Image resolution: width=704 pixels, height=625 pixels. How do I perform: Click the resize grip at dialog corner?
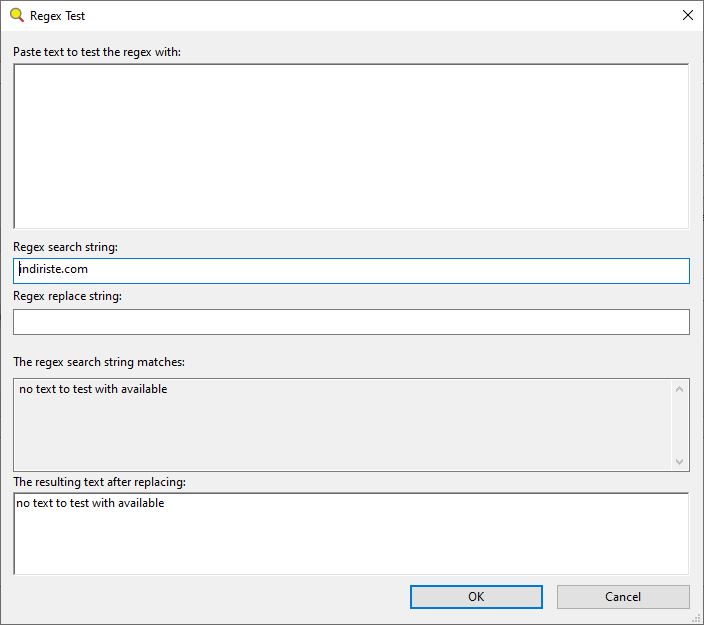pyautogui.click(x=696, y=618)
